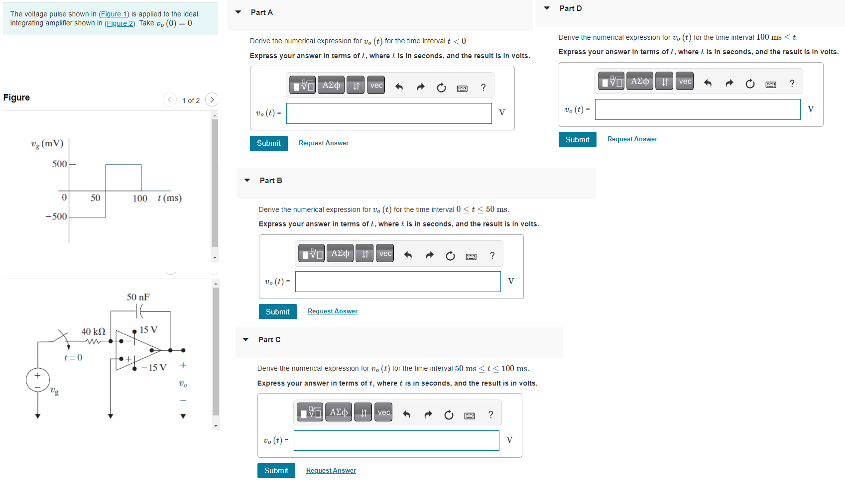Click the subscript/superscript arrows icon in Part A

[x=355, y=85]
